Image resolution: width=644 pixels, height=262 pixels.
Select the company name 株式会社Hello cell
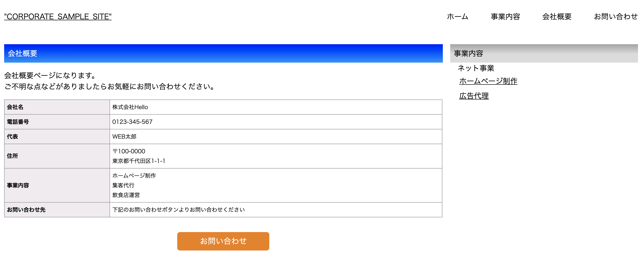130,107
